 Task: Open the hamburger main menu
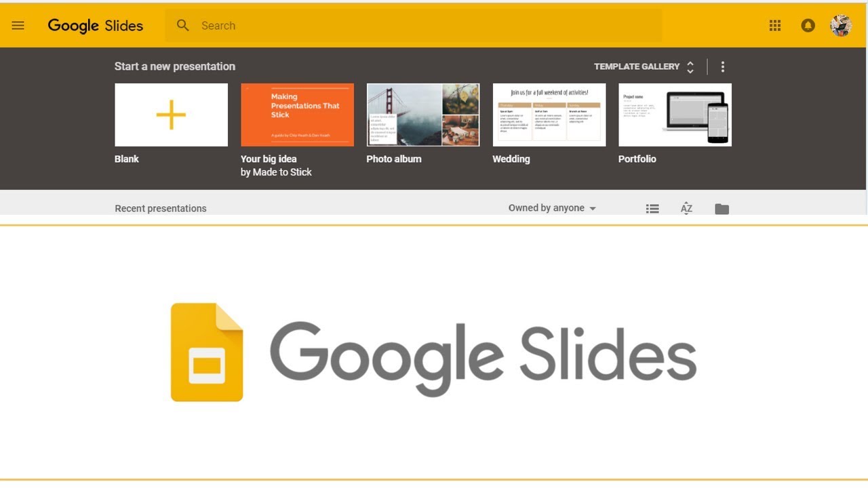click(18, 26)
